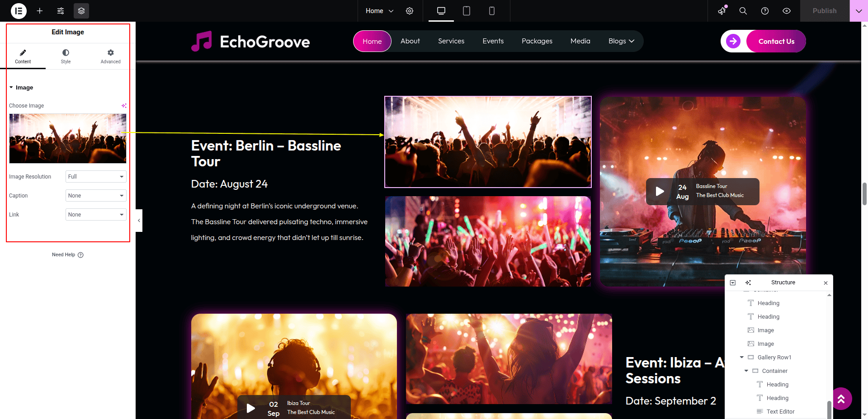
Task: Collapse the editor panel handle
Action: pyautogui.click(x=139, y=221)
